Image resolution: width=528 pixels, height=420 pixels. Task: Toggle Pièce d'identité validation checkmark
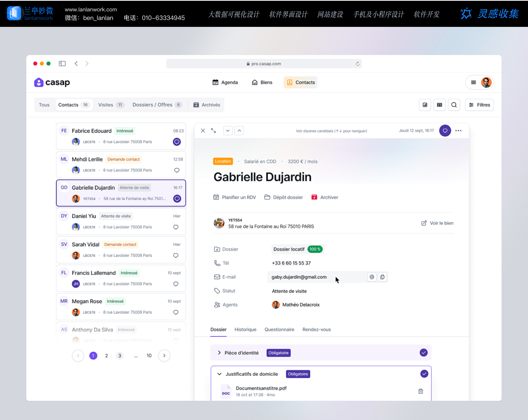(x=423, y=353)
